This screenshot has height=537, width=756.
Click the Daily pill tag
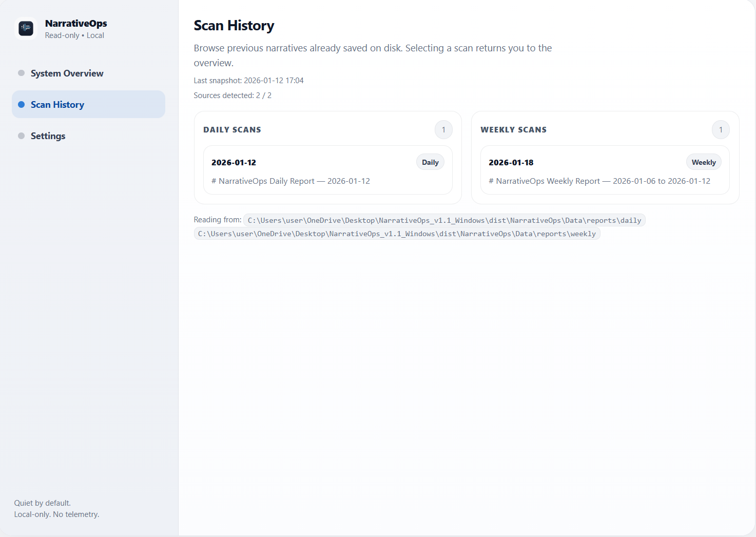pyautogui.click(x=430, y=162)
